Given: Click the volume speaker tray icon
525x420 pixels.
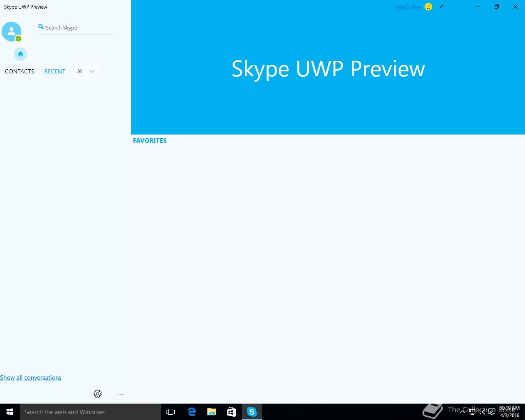Looking at the screenshot, I should point(482,412).
